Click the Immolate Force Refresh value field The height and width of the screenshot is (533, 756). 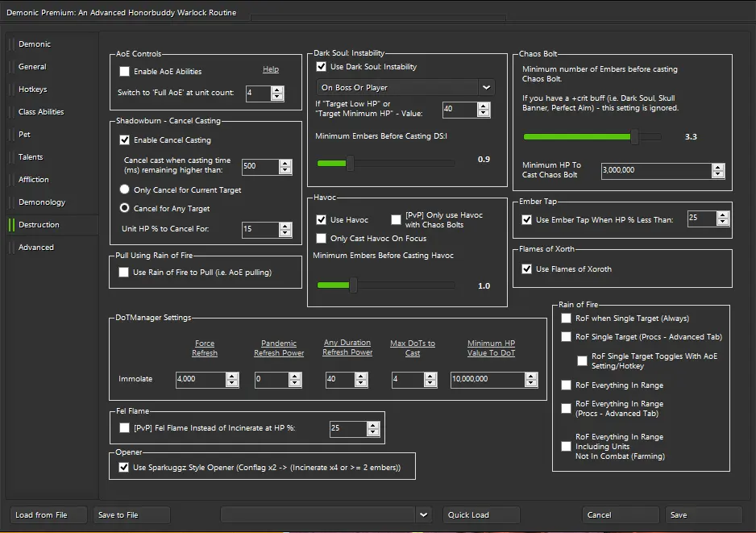(201, 379)
